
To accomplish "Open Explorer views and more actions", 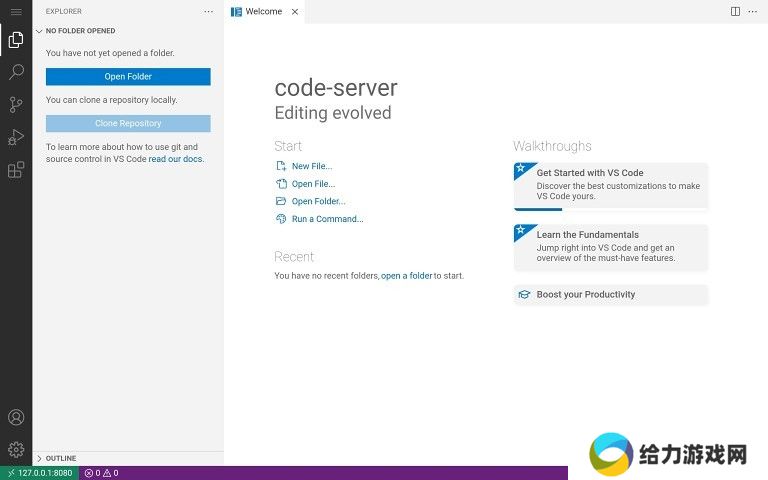I will pos(209,11).
